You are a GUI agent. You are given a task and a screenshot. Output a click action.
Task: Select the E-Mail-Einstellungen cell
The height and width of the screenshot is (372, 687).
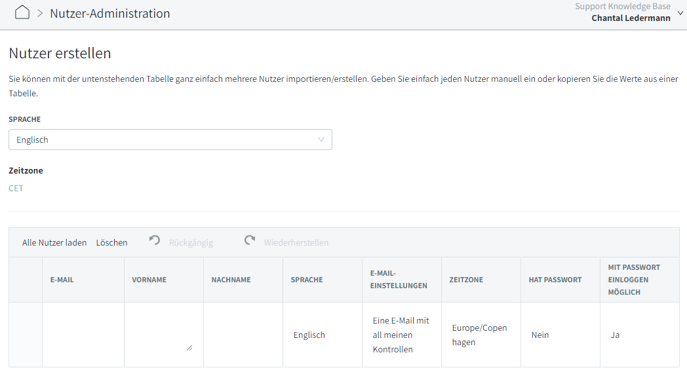pyautogui.click(x=402, y=335)
